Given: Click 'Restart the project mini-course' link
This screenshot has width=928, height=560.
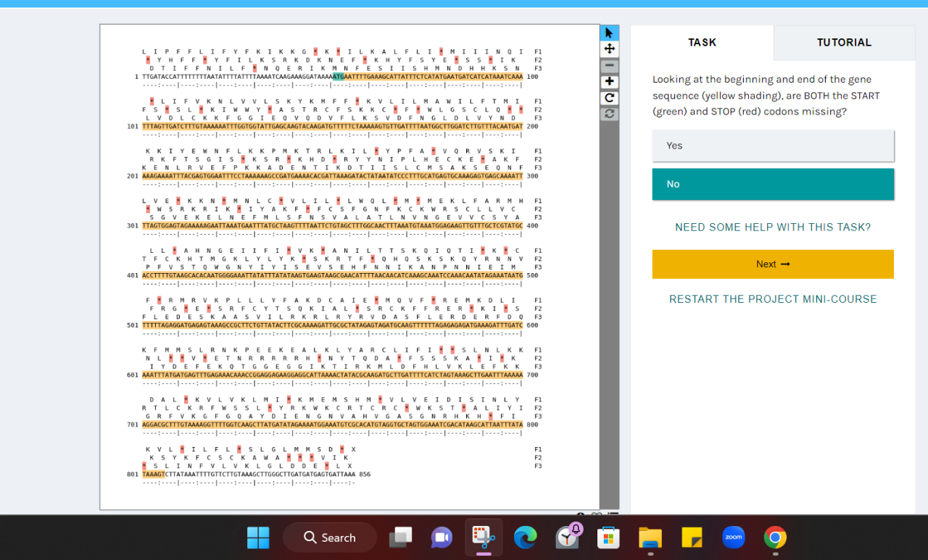Looking at the screenshot, I should pyautogui.click(x=773, y=299).
